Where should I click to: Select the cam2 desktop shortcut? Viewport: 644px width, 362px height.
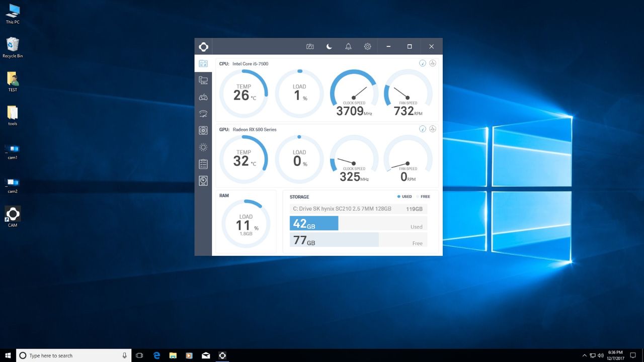(13, 185)
